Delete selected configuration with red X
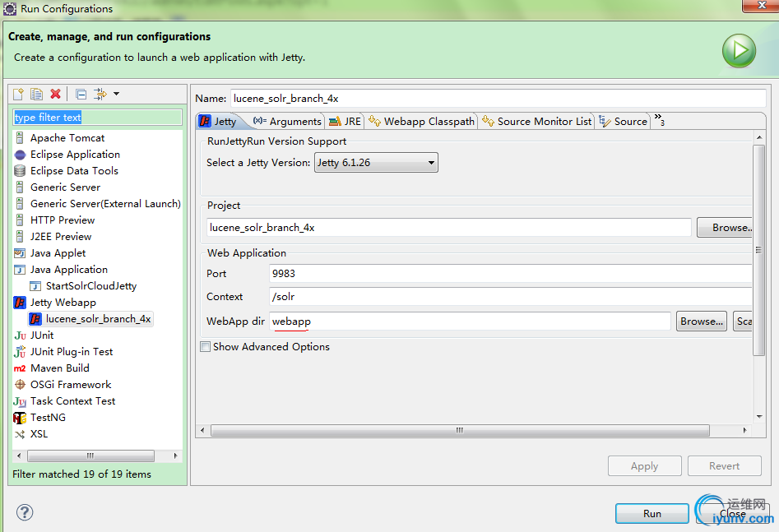The height and width of the screenshot is (532, 779). coord(56,94)
